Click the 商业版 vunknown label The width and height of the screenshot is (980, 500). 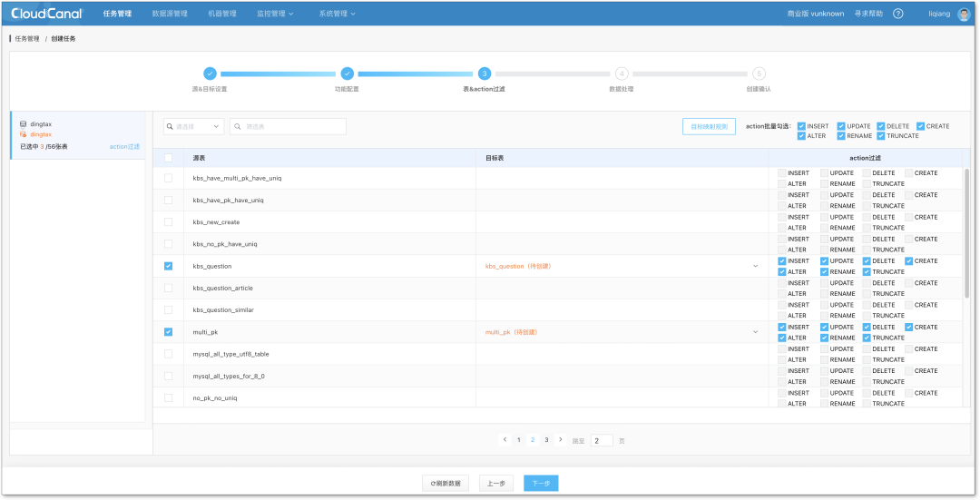pyautogui.click(x=816, y=14)
